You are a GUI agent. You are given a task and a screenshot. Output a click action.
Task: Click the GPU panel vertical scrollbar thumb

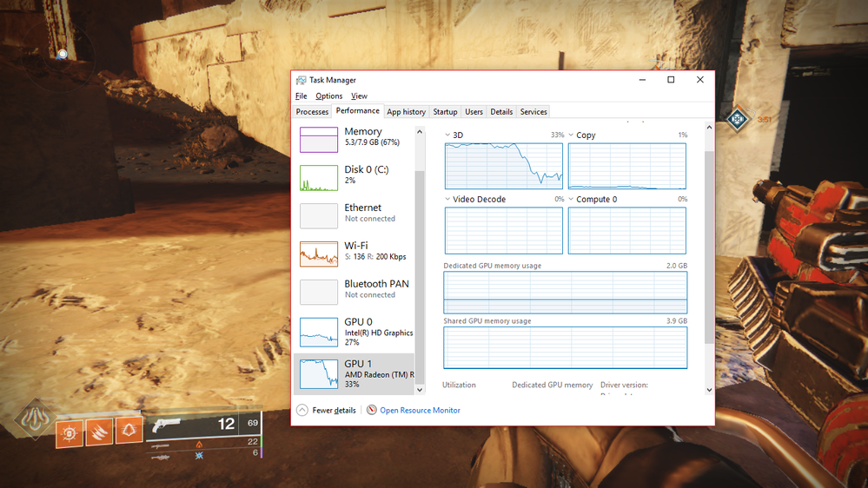pyautogui.click(x=709, y=247)
